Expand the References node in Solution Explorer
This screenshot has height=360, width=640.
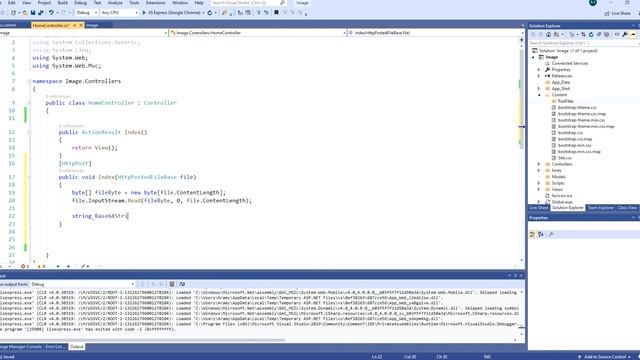539,76
